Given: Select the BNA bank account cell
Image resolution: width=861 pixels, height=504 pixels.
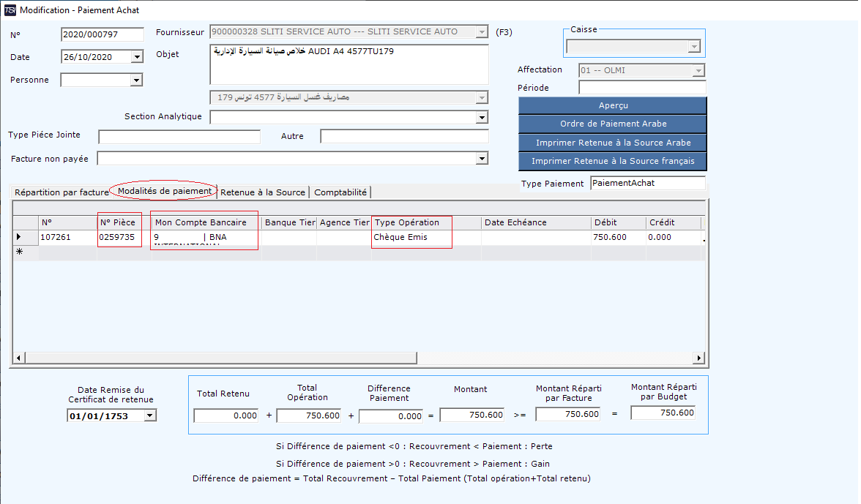Looking at the screenshot, I should click(206, 238).
